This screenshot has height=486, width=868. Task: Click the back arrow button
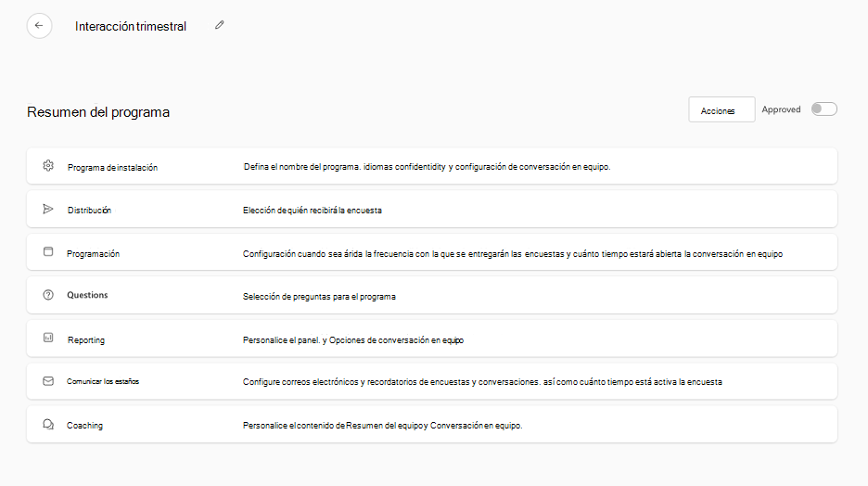click(x=39, y=26)
